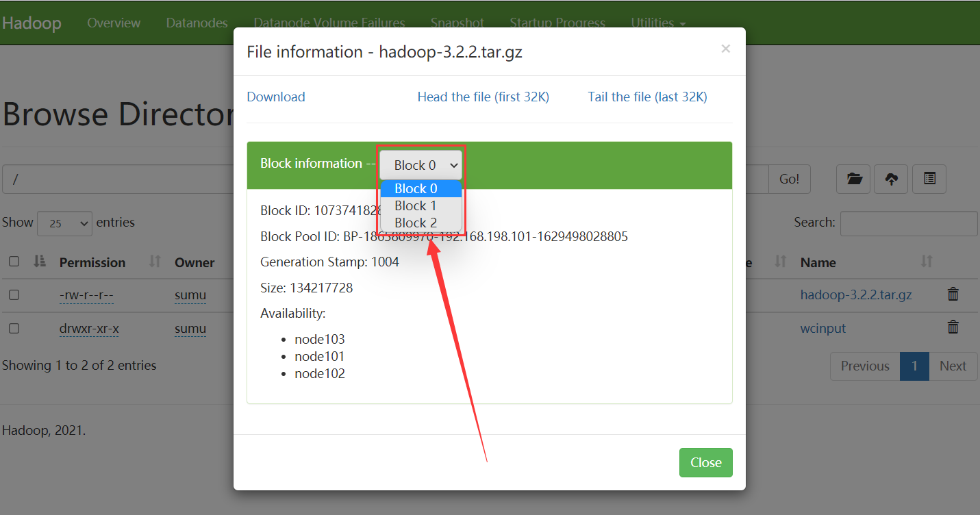Check the hadoop-3.2.2.tar.gz row checkbox
The image size is (980, 515).
pyautogui.click(x=14, y=294)
